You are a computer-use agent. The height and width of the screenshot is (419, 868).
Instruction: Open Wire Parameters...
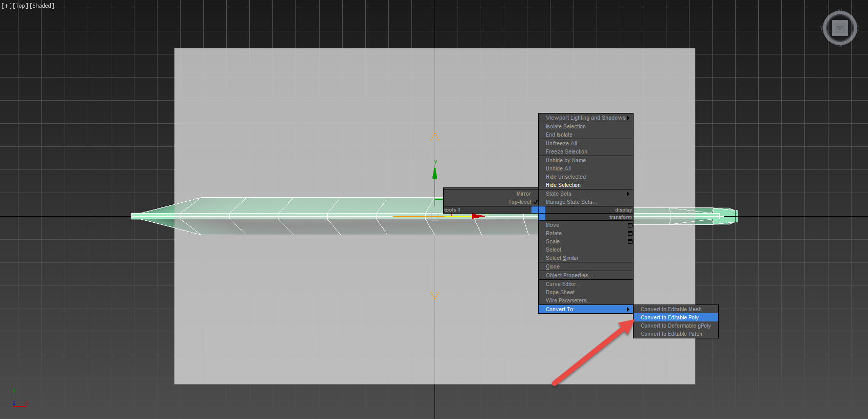[586, 301]
